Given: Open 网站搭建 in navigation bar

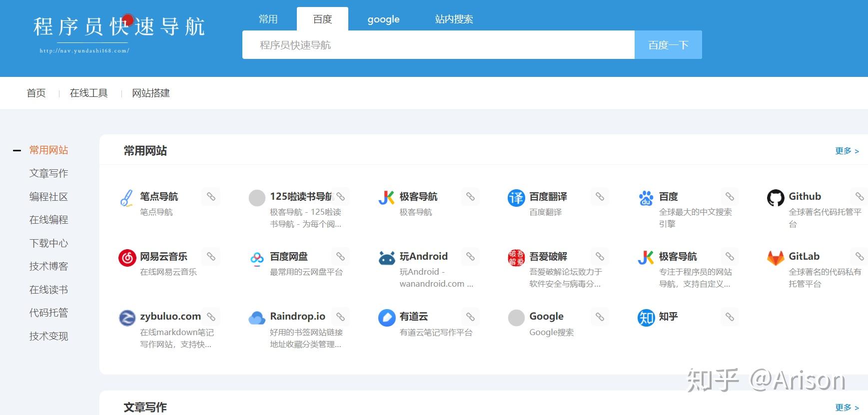Looking at the screenshot, I should (x=151, y=93).
